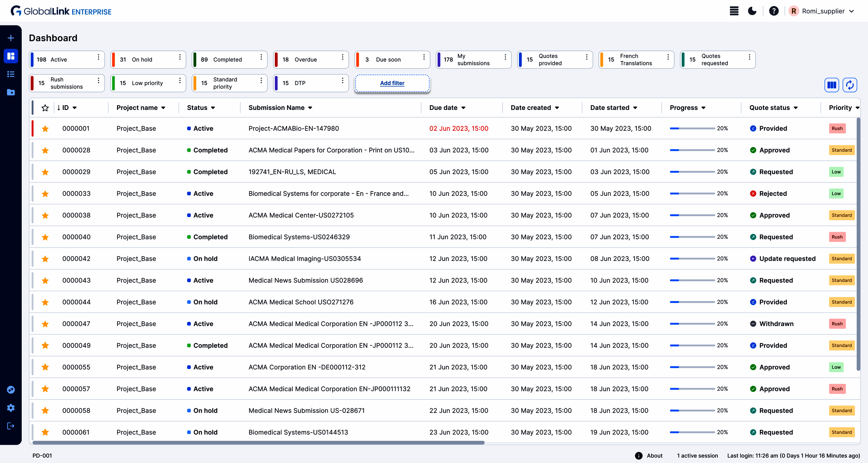This screenshot has height=463, width=868.
Task: Click progress bar of submission 0000001
Action: click(692, 128)
